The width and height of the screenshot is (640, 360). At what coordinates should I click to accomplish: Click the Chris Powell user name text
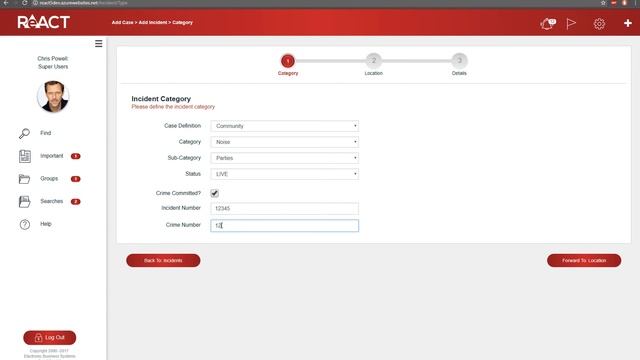53,59
